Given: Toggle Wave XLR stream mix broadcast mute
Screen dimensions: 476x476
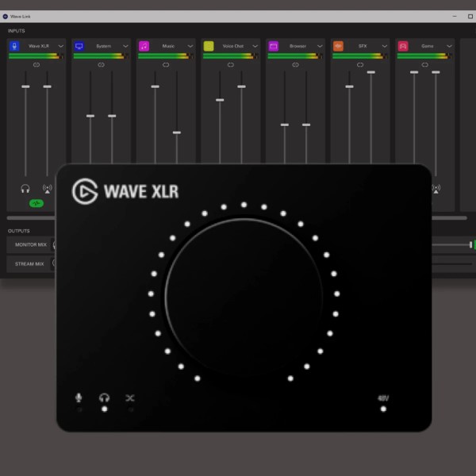Looking at the screenshot, I should point(47,189).
